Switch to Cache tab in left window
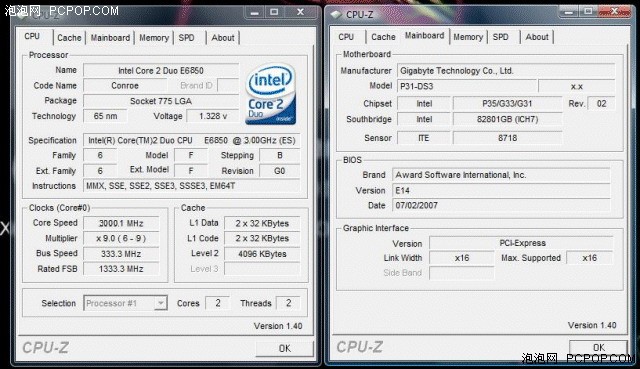Image resolution: width=640 pixels, height=369 pixels. [69, 38]
